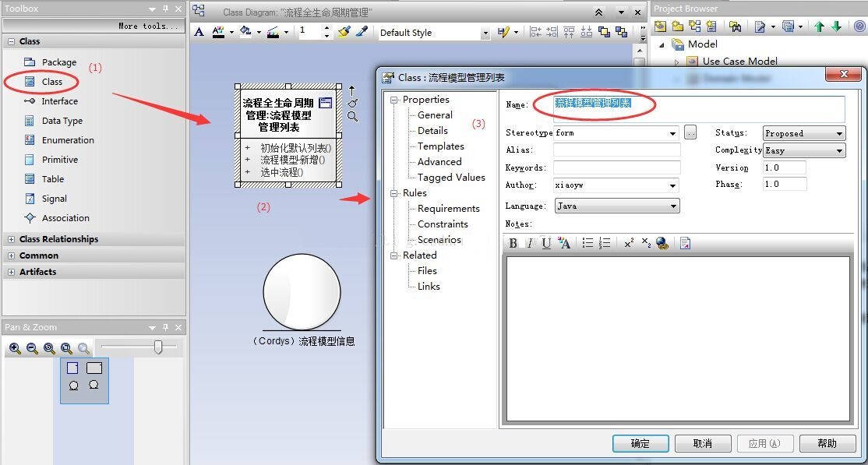The height and width of the screenshot is (465, 868).
Task: Collapse the Class section in Toolbox
Action: click(x=11, y=41)
